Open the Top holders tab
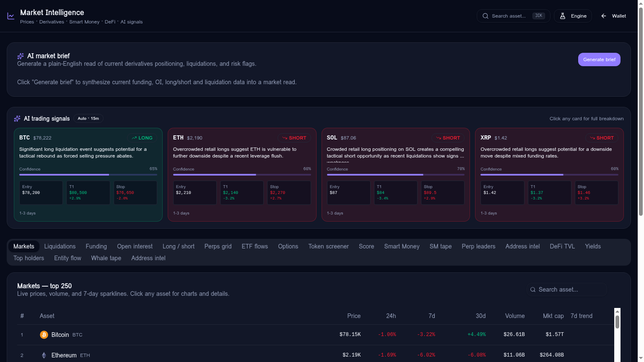Viewport: 644px width, 362px height. pyautogui.click(x=29, y=258)
